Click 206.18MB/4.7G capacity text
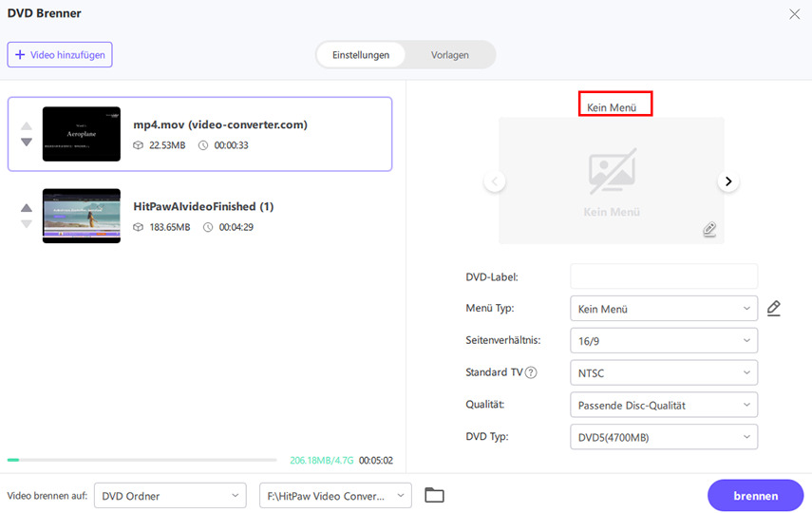 [x=322, y=460]
